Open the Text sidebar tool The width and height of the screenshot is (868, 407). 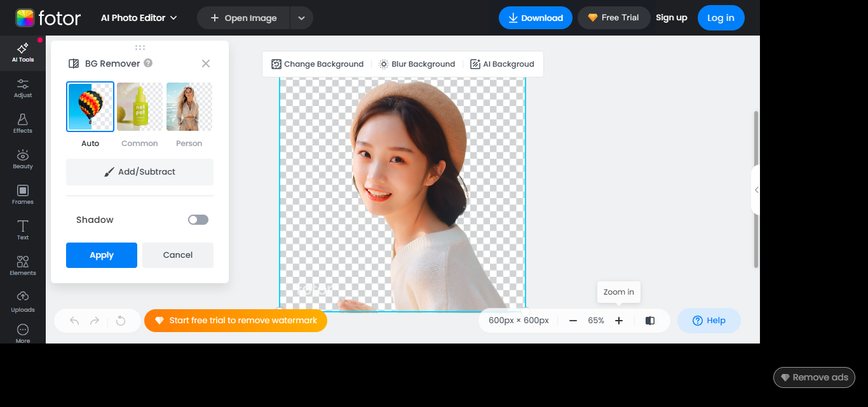pos(23,230)
